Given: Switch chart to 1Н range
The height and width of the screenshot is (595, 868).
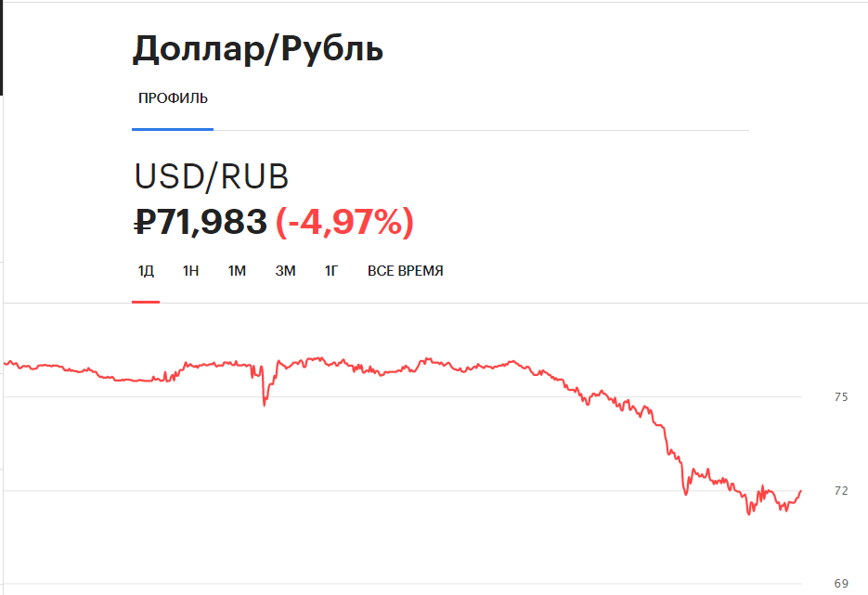Looking at the screenshot, I should tap(190, 271).
